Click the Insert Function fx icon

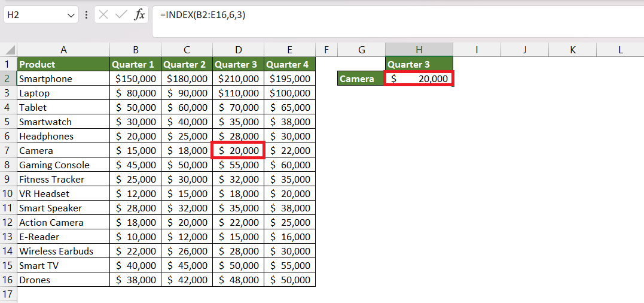coord(140,15)
